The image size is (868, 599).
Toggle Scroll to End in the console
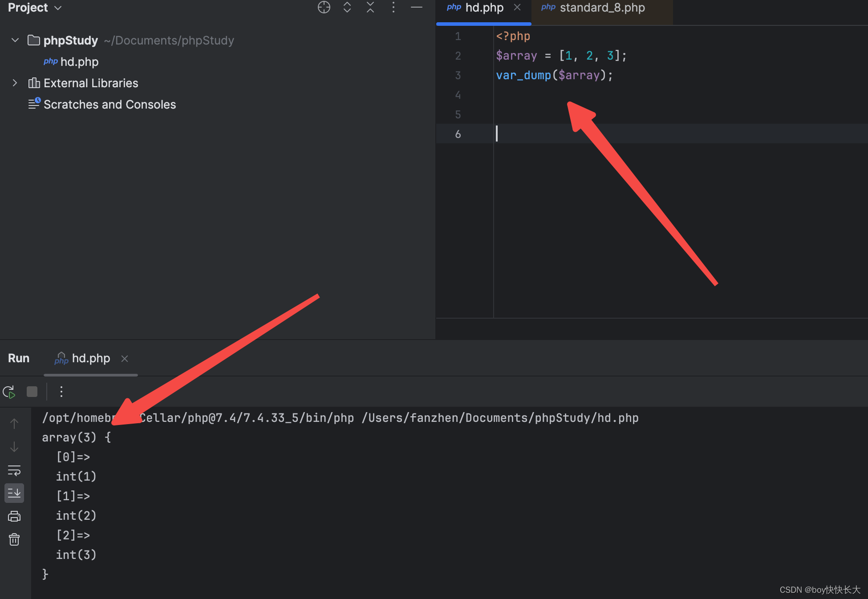pyautogui.click(x=14, y=493)
